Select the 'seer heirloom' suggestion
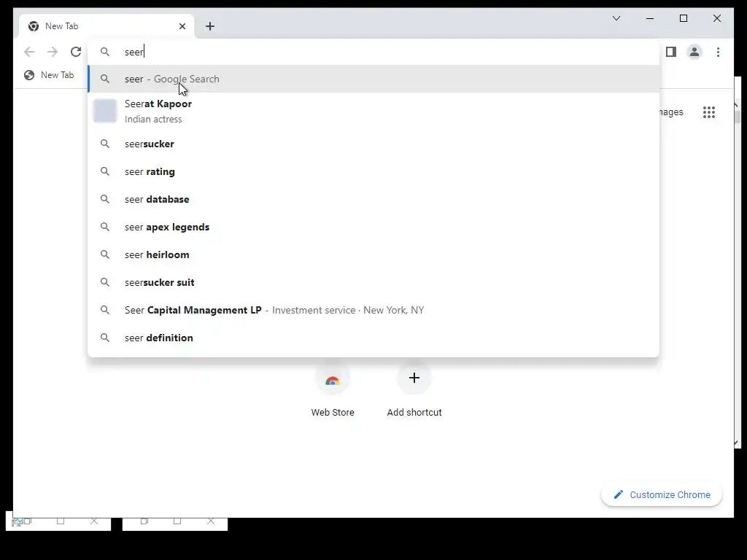Screen dimensions: 747x560 tap(373, 254)
